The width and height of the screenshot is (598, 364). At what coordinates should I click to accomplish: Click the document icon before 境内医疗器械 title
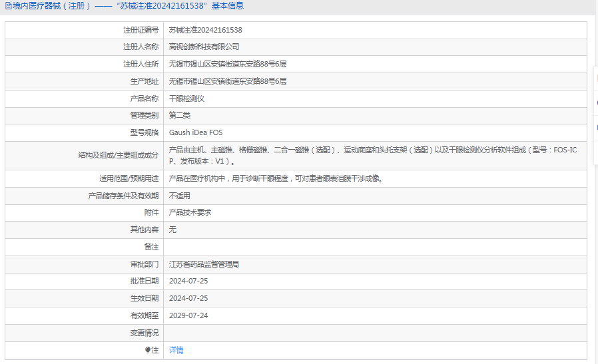[9, 6]
